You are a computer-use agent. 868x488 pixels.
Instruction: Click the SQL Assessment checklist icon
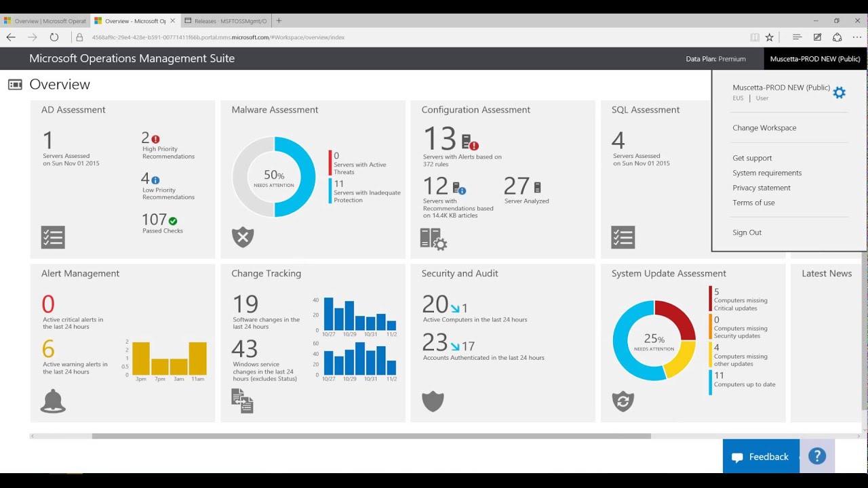pos(623,237)
